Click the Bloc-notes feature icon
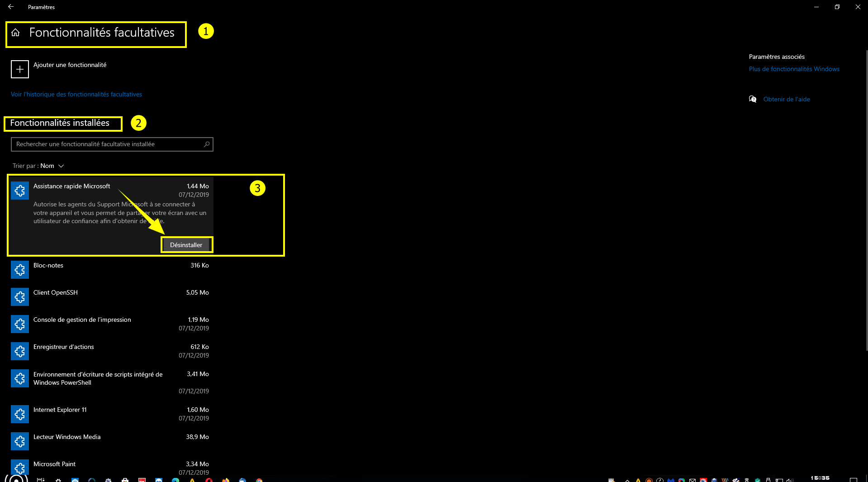The width and height of the screenshot is (868, 482). point(20,270)
